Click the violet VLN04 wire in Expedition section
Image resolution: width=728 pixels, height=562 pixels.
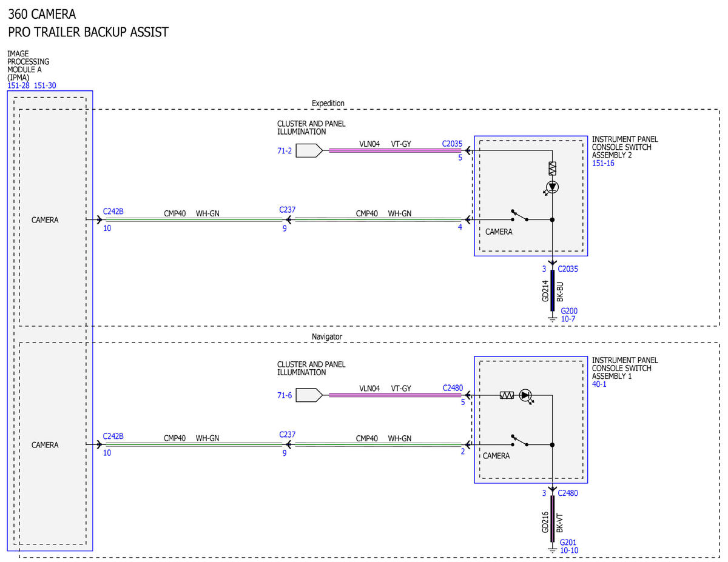click(x=395, y=150)
